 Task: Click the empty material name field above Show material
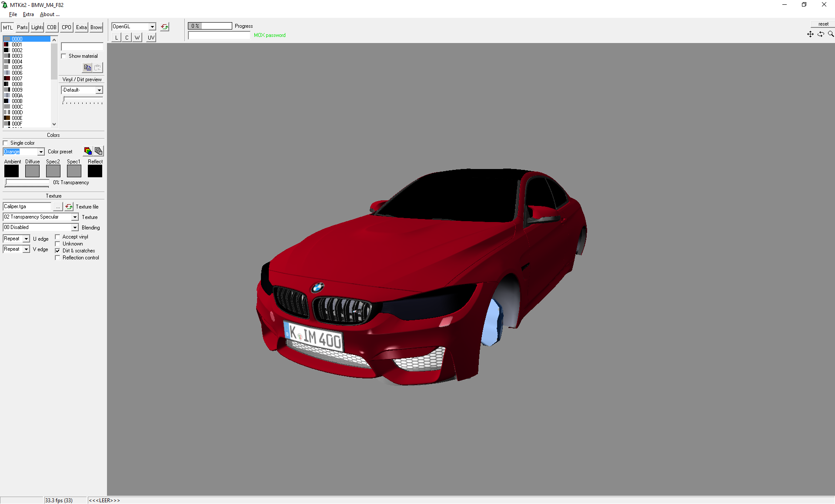[82, 47]
